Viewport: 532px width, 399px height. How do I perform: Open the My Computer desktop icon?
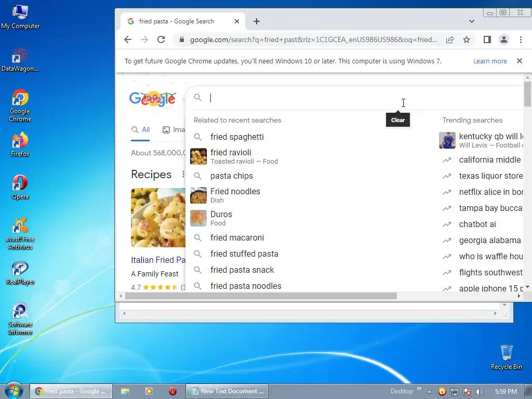point(20,17)
